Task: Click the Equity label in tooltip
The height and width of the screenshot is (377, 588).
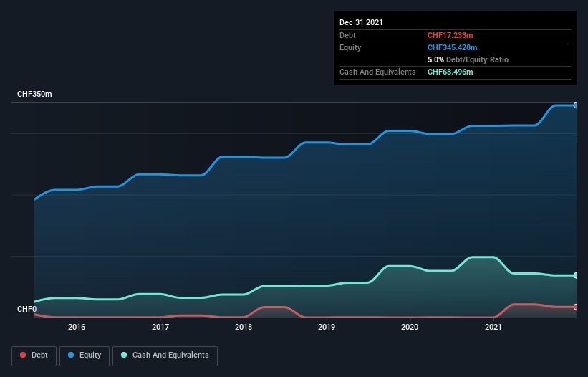Action: [350, 47]
